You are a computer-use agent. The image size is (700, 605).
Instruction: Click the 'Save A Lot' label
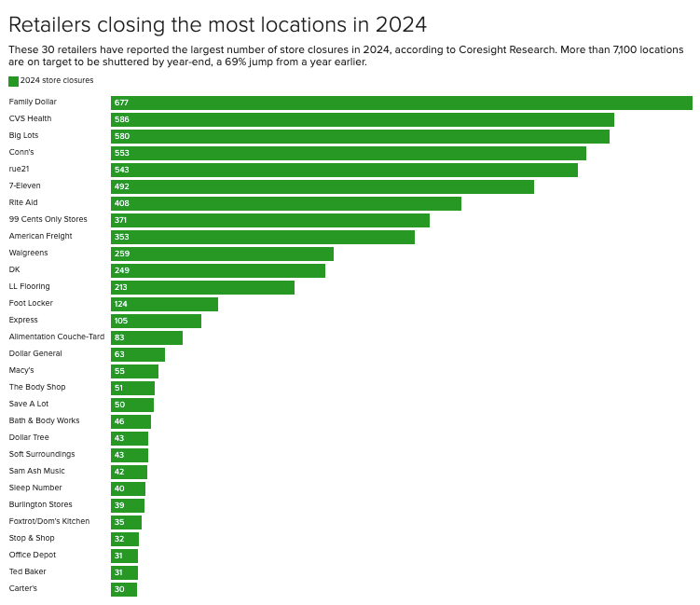coord(29,404)
